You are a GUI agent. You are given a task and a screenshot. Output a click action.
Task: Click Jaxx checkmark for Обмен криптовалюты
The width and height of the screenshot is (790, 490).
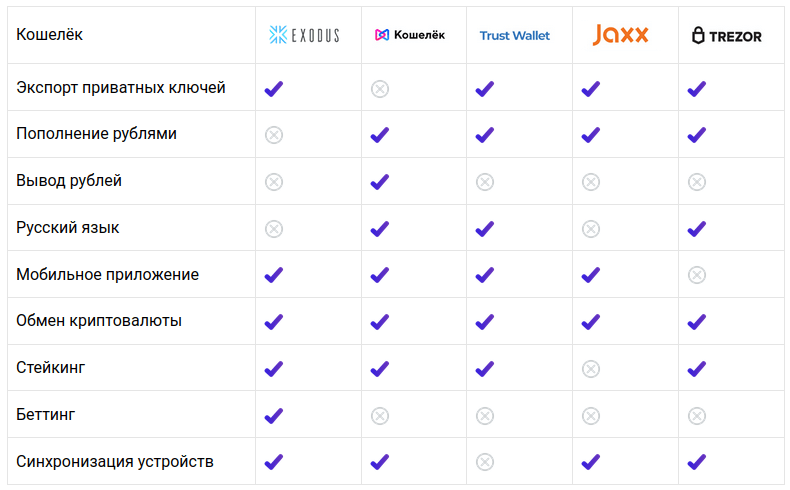click(x=591, y=322)
